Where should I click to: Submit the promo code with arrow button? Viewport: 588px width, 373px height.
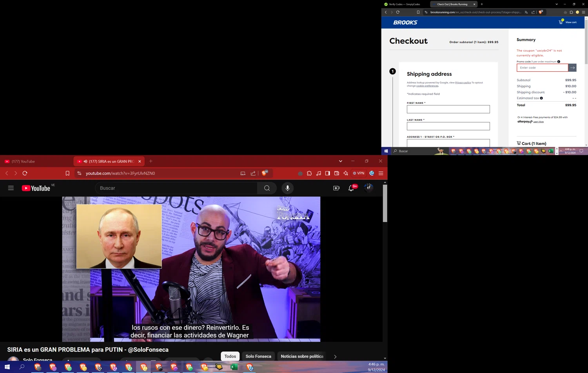[572, 68]
